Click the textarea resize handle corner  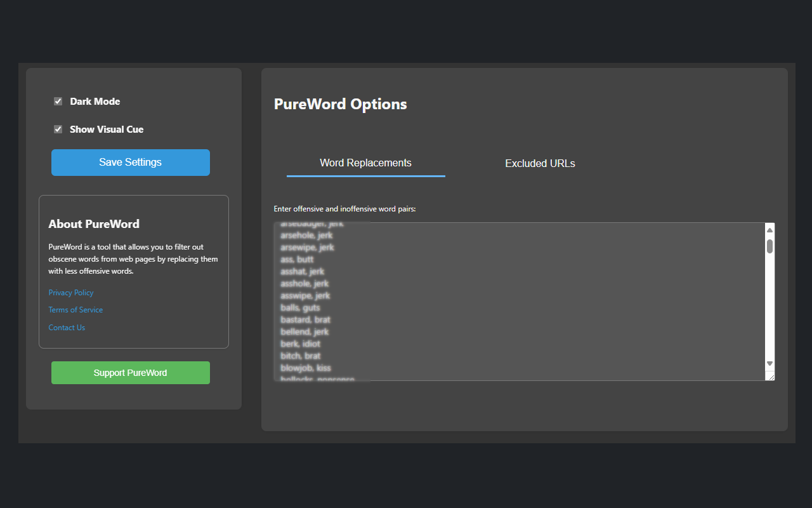770,376
